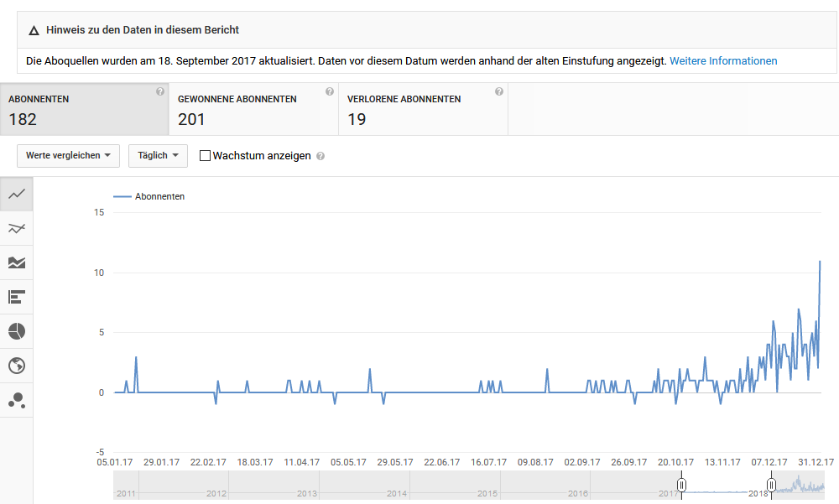Viewport: 839px width, 504px height.
Task: Grab the right timeline range handle
Action: click(x=771, y=486)
